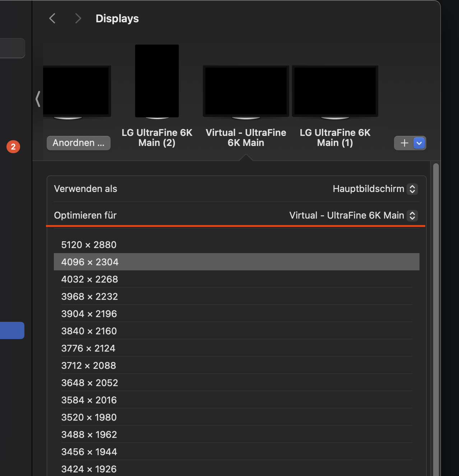
Task: Select the LG UltraFine 6K Main (2) display
Action: point(157,81)
